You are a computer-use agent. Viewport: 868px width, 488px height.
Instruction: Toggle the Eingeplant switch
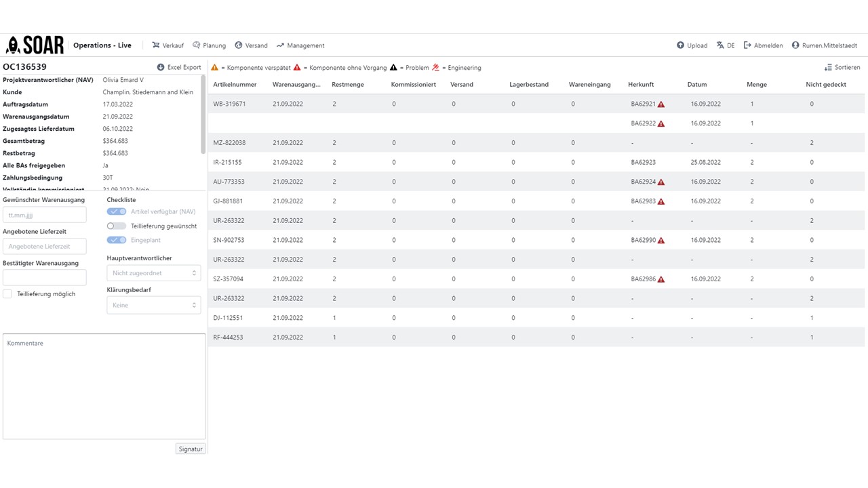pos(117,240)
